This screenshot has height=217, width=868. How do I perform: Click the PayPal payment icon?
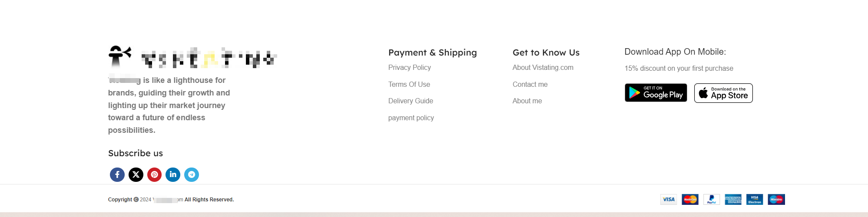tap(712, 200)
